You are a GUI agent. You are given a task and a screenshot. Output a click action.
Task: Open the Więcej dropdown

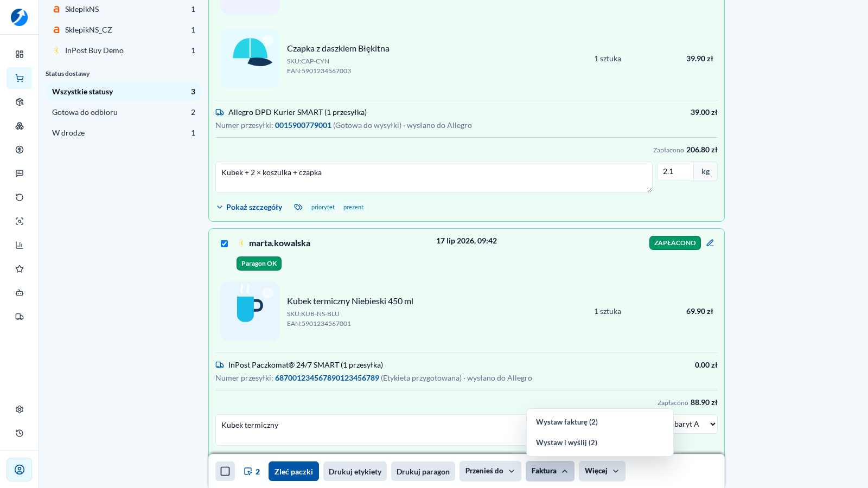pyautogui.click(x=602, y=471)
